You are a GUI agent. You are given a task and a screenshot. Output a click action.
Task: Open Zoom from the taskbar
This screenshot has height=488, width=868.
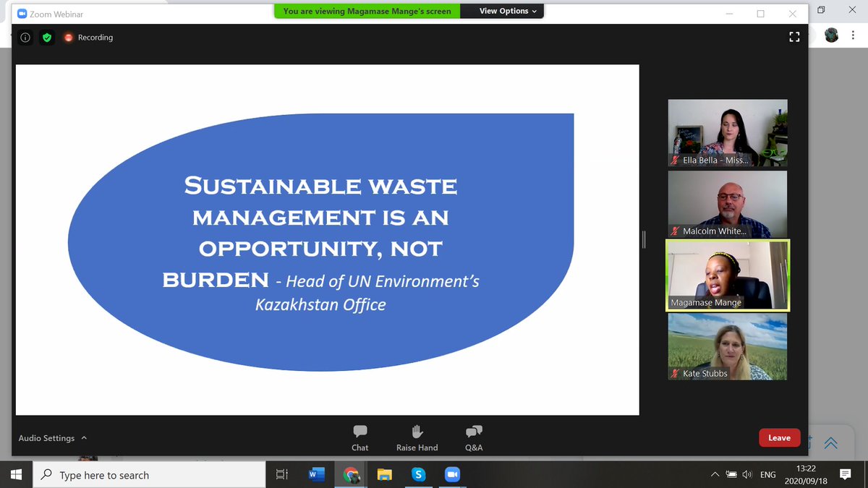click(x=452, y=475)
